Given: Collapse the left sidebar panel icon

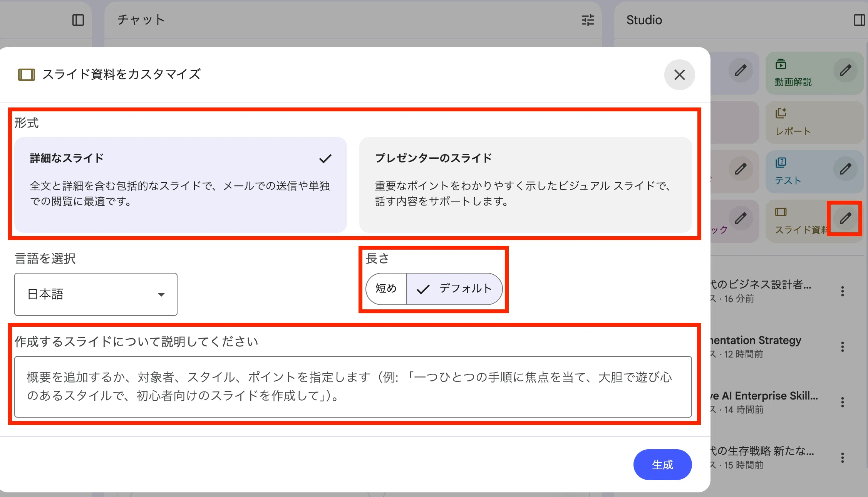Looking at the screenshot, I should point(78,20).
